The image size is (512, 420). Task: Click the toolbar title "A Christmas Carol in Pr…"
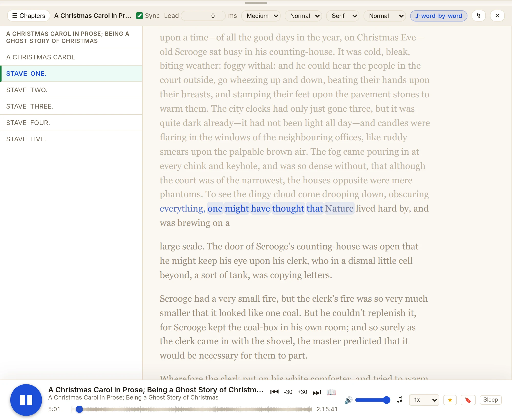pyautogui.click(x=92, y=16)
